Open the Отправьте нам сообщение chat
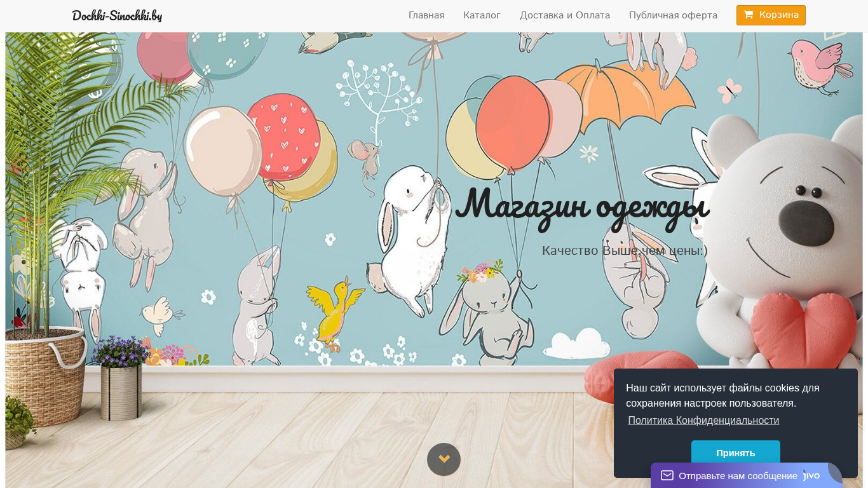This screenshot has height=488, width=868. tap(737, 475)
